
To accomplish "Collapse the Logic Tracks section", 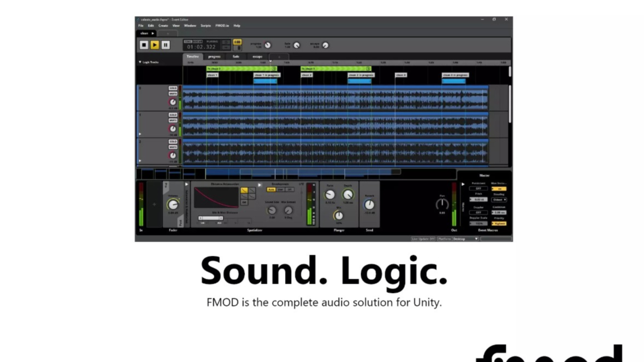I will pos(140,62).
